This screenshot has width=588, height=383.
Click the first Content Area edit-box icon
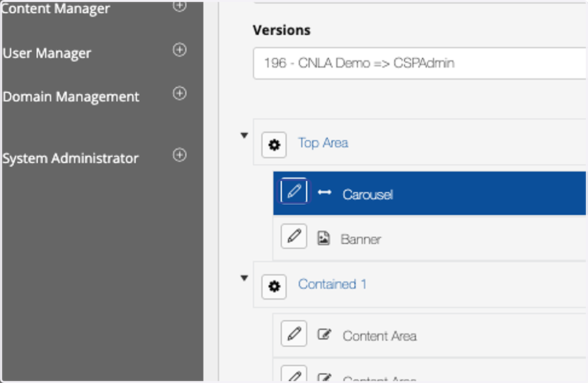click(x=324, y=334)
